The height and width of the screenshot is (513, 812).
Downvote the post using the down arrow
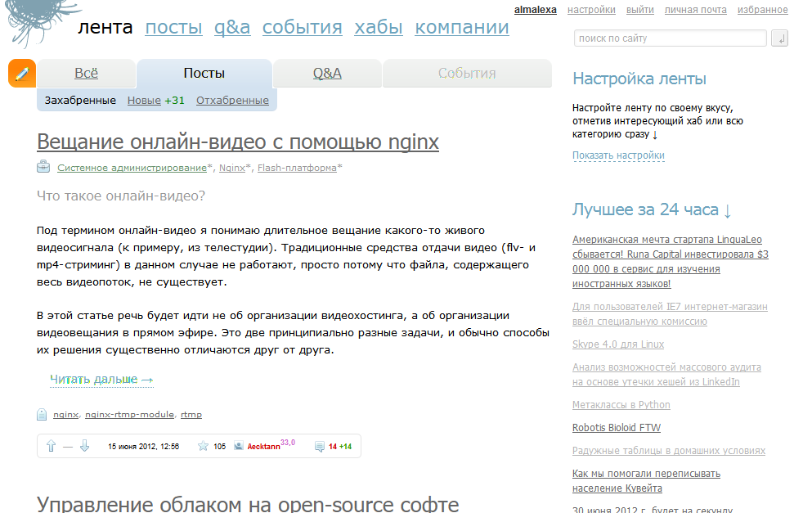click(85, 447)
